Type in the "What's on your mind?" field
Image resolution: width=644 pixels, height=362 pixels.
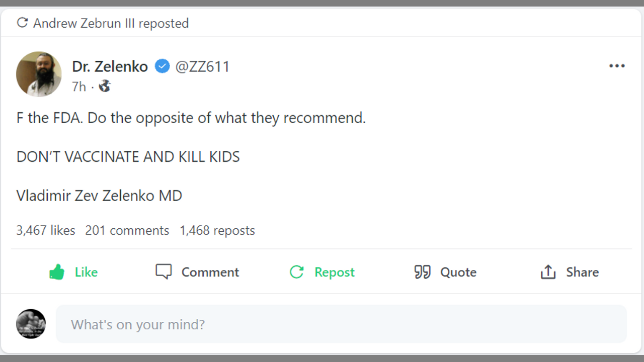(x=341, y=324)
